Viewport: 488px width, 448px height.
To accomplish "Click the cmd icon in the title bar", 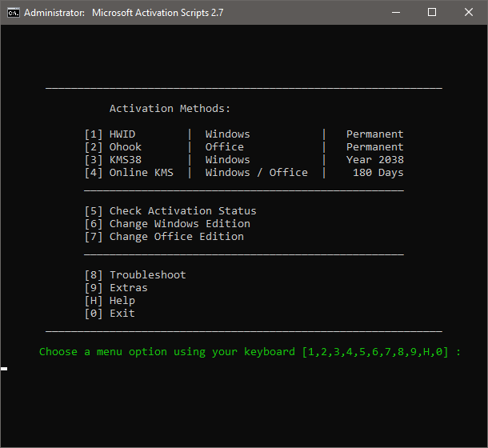I will pyautogui.click(x=14, y=13).
